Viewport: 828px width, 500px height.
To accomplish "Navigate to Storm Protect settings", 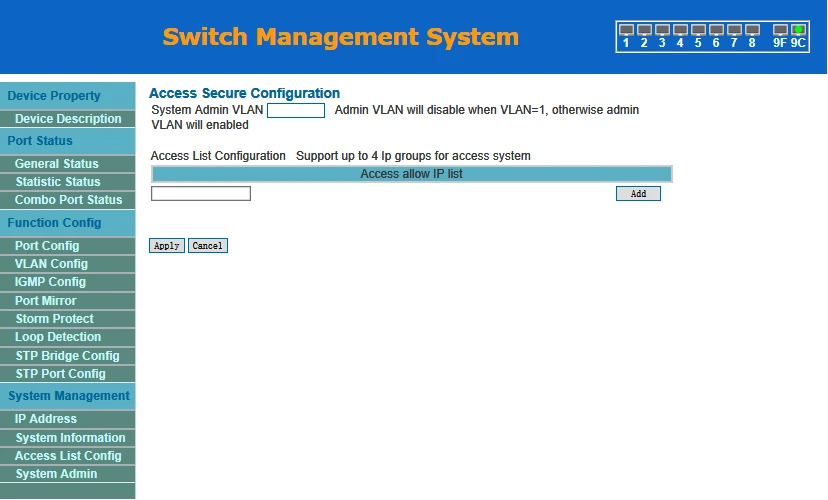I will pos(54,319).
